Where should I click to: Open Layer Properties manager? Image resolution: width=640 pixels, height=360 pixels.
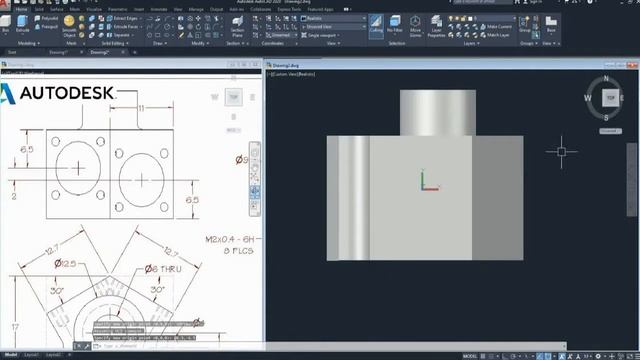tap(436, 26)
